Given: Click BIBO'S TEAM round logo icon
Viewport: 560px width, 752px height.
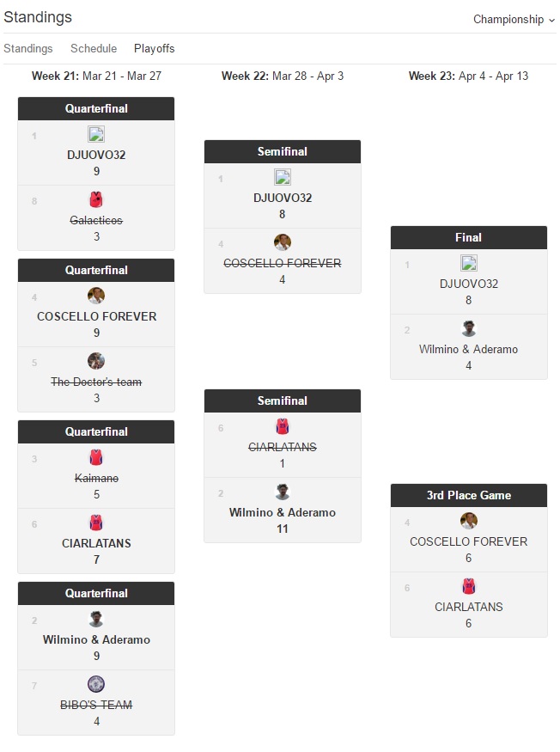Looking at the screenshot, I should (96, 684).
